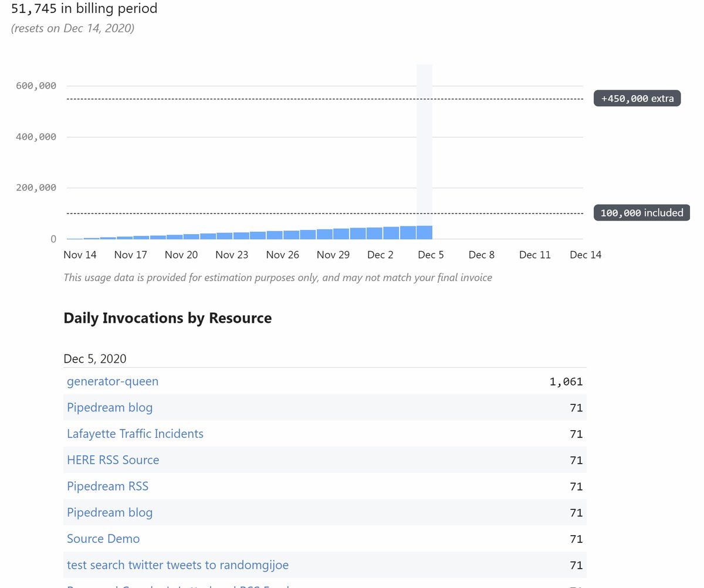Click the Dec 8 axis label

click(482, 255)
